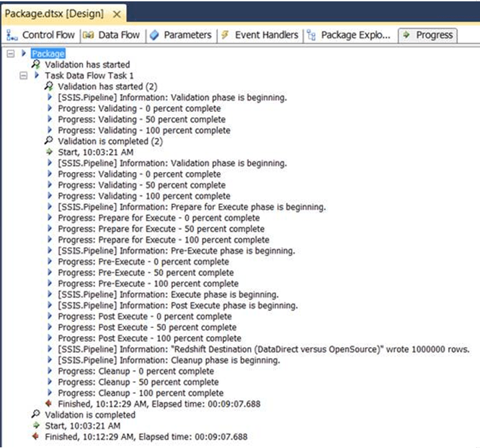Click the Parameters tab icon
480x448 pixels.
coord(154,36)
